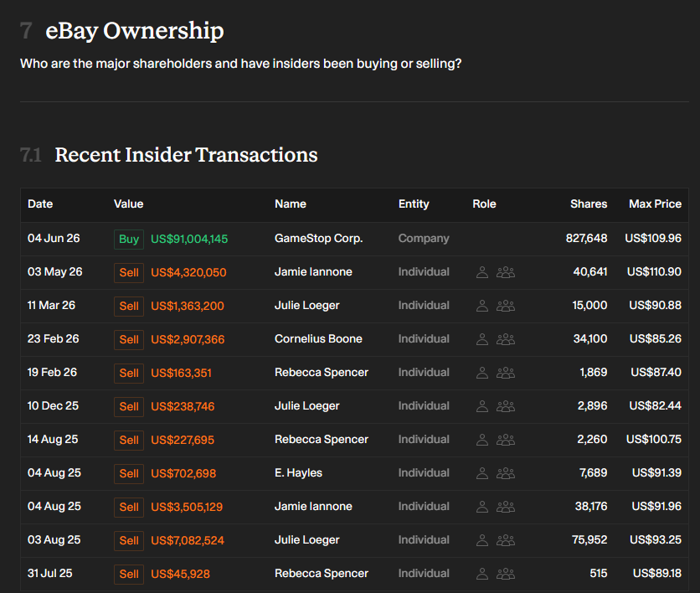This screenshot has width=700, height=593.
Task: Click group role icon in Cornelius Boone row
Action: [x=506, y=339]
